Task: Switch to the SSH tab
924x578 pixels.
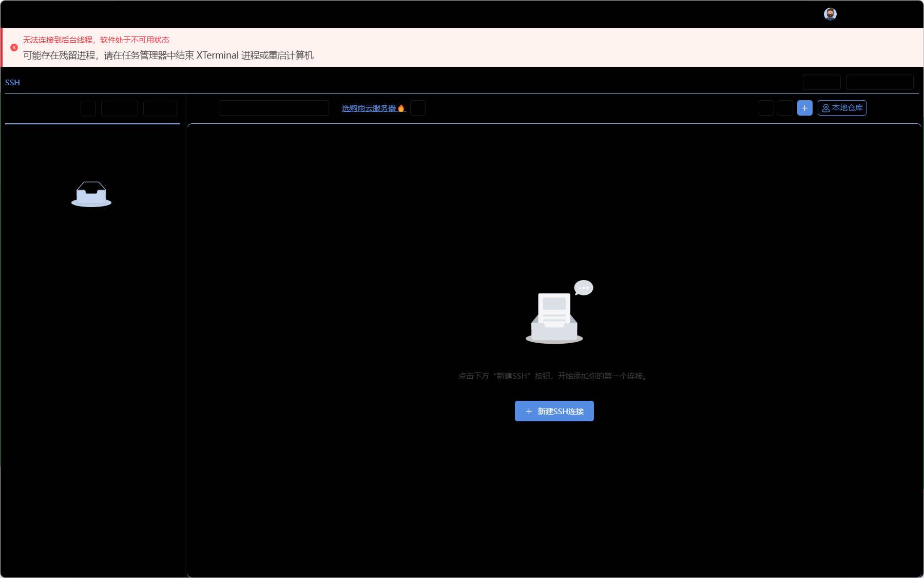Action: pyautogui.click(x=12, y=82)
